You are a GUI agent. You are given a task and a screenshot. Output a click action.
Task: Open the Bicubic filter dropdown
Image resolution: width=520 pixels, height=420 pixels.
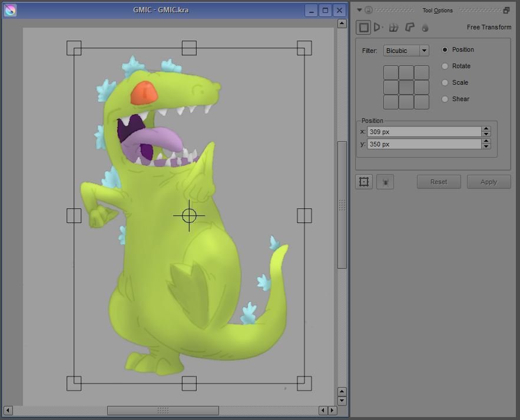pyautogui.click(x=406, y=51)
